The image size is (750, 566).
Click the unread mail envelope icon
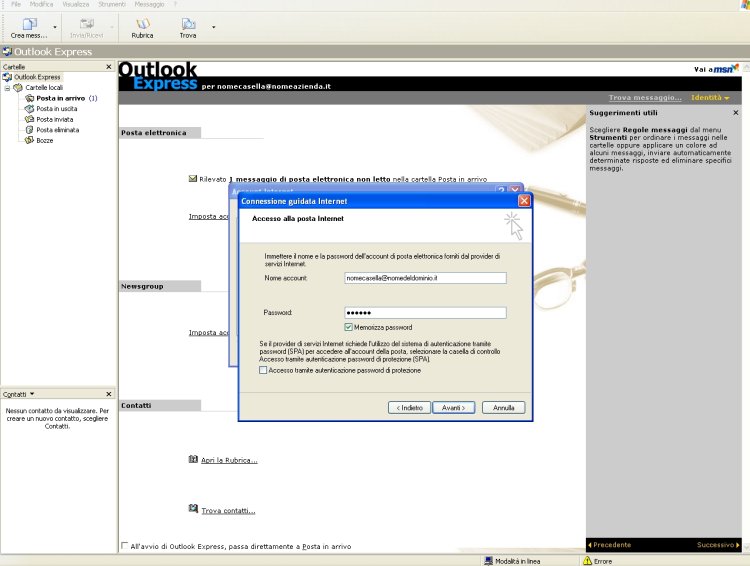pos(193,179)
